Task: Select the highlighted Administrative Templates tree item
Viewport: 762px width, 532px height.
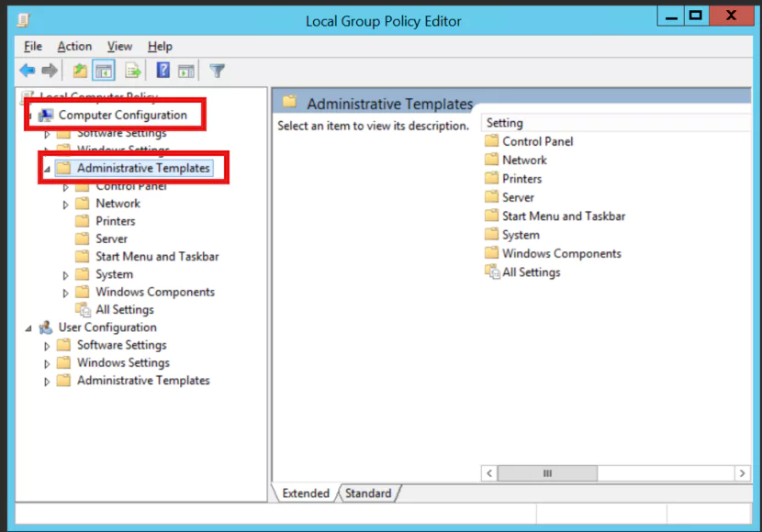Action: (143, 168)
